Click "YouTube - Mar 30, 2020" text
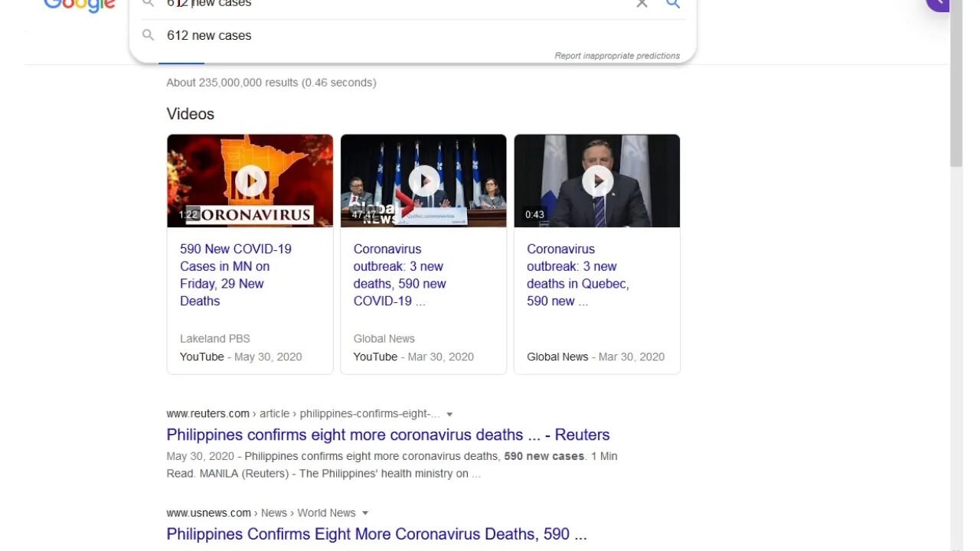This screenshot has height=551, width=980. 413,357
